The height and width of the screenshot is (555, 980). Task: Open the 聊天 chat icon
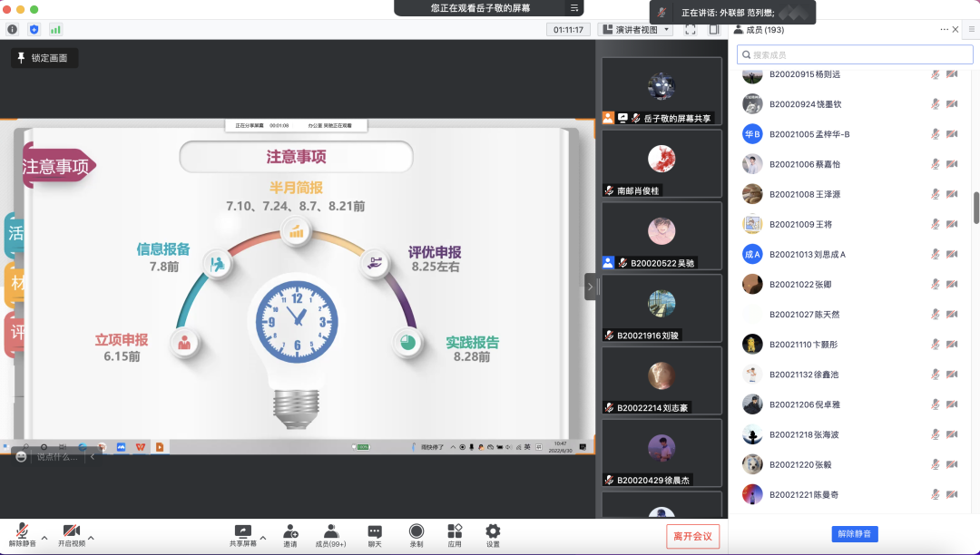tap(375, 531)
